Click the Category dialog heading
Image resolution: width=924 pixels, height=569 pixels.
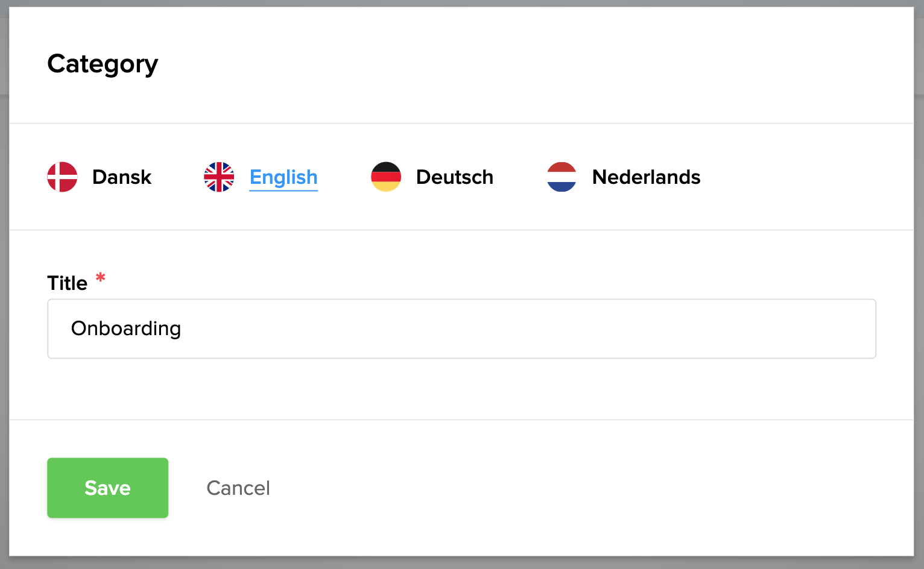point(103,64)
